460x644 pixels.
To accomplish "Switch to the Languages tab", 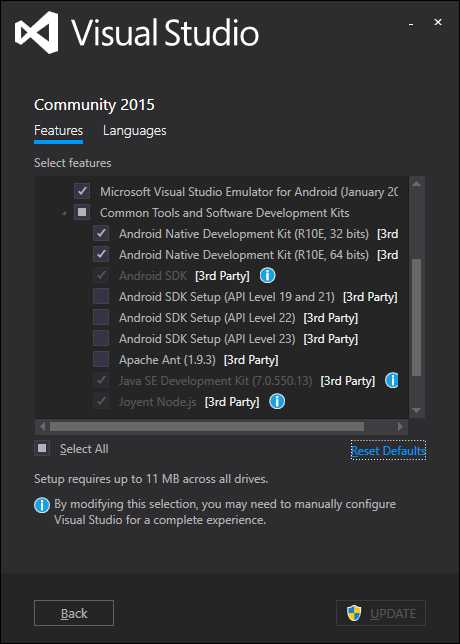I will tap(135, 131).
